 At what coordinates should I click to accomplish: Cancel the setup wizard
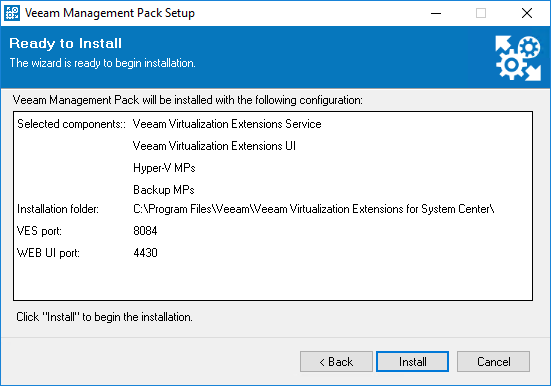(x=493, y=361)
